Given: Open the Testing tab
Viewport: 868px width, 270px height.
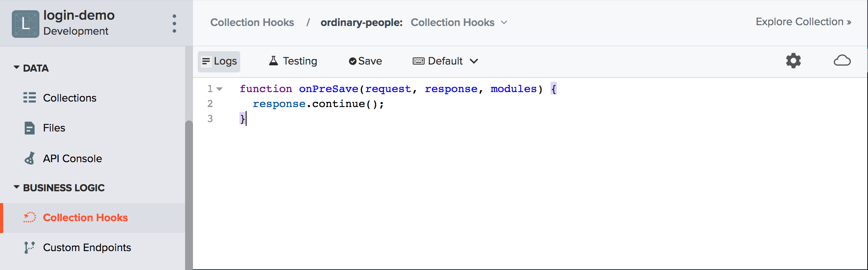Looking at the screenshot, I should (293, 61).
